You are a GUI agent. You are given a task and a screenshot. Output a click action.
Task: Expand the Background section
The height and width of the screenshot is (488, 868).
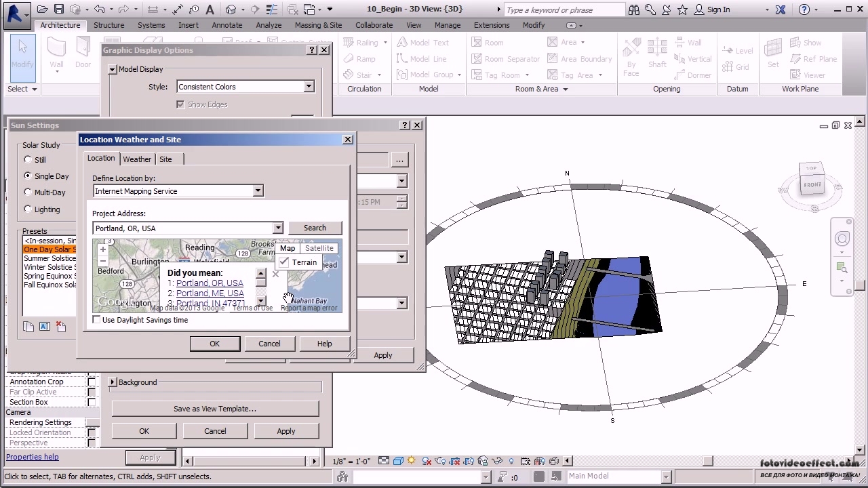(x=113, y=382)
